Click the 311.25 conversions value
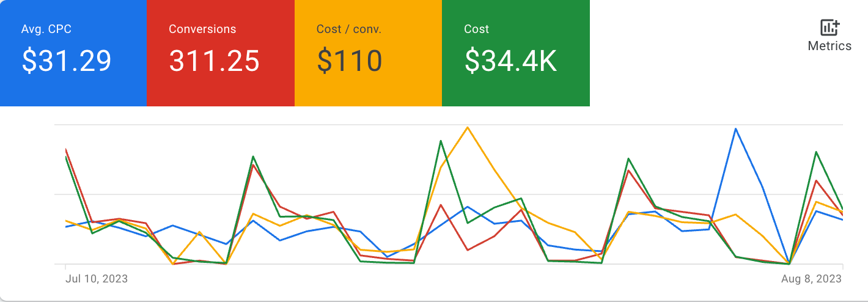868x302 pixels. (x=215, y=61)
